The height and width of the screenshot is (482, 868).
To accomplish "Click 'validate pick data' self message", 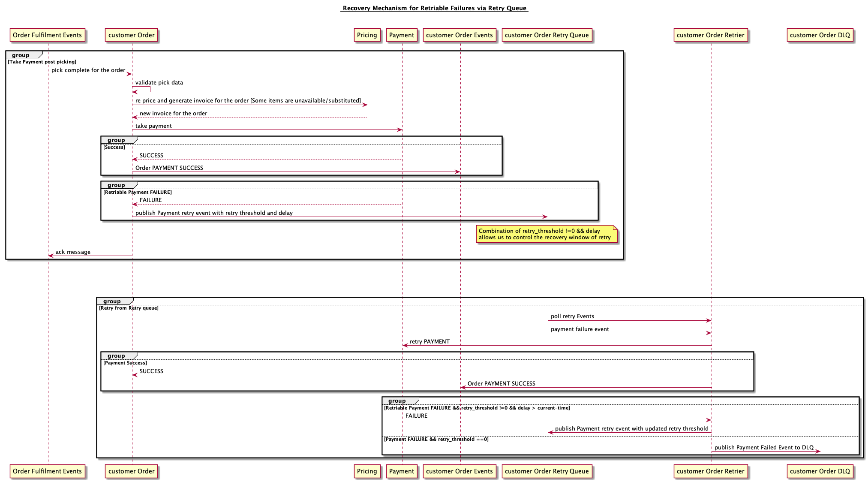I will coord(159,83).
